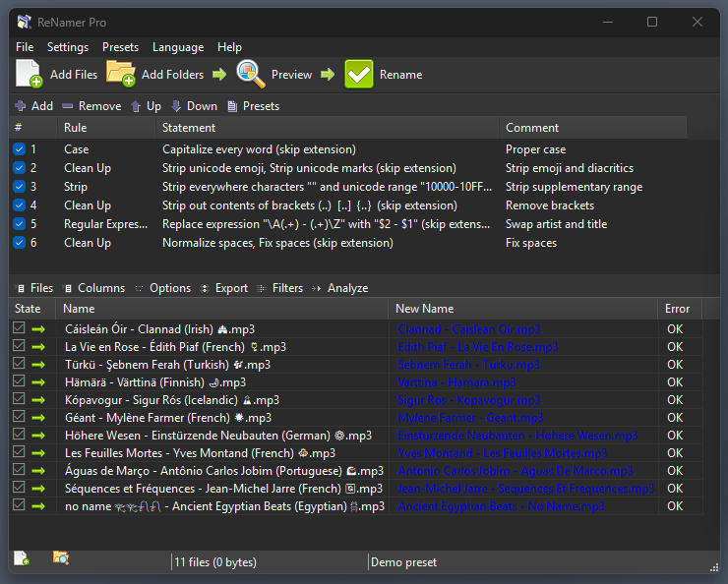Uncheck rule 5 Regular Expression checkbox

coord(19,223)
